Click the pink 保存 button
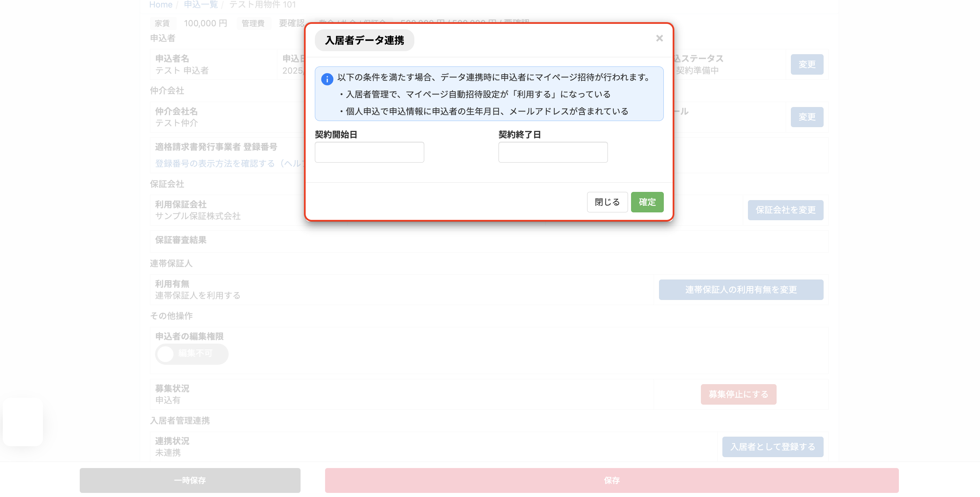The image size is (980, 497). point(612,480)
